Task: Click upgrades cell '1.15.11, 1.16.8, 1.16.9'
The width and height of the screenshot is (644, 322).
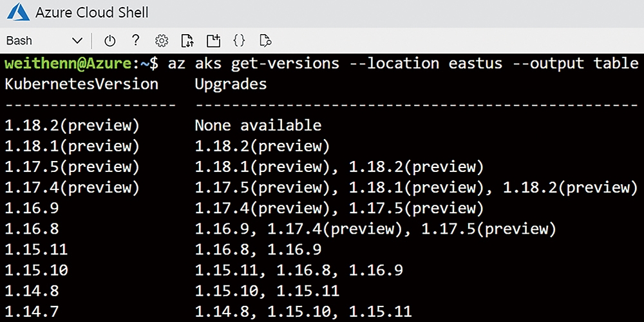Action: [x=299, y=270]
